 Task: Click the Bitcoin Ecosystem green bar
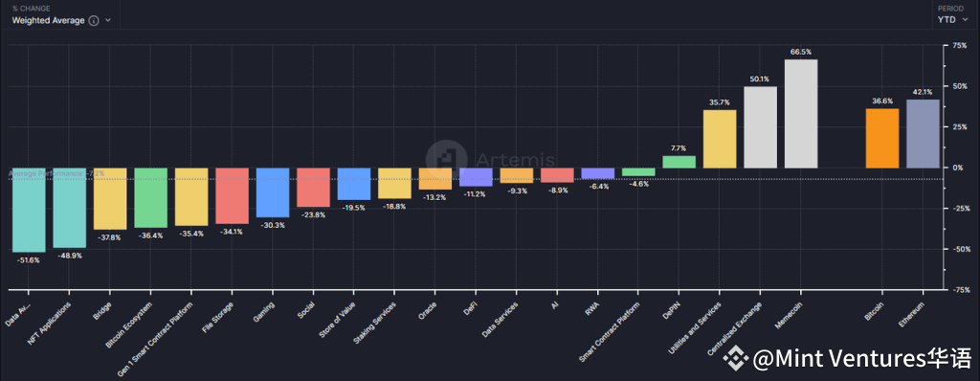150,198
